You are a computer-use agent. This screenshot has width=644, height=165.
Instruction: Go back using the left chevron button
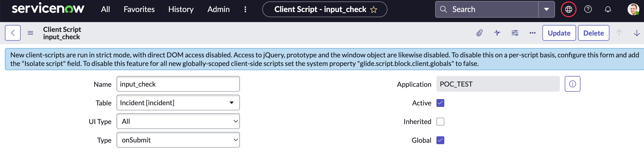point(13,33)
